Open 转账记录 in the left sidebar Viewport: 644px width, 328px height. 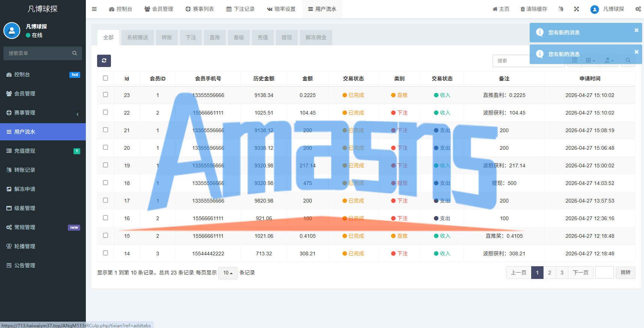pos(43,170)
